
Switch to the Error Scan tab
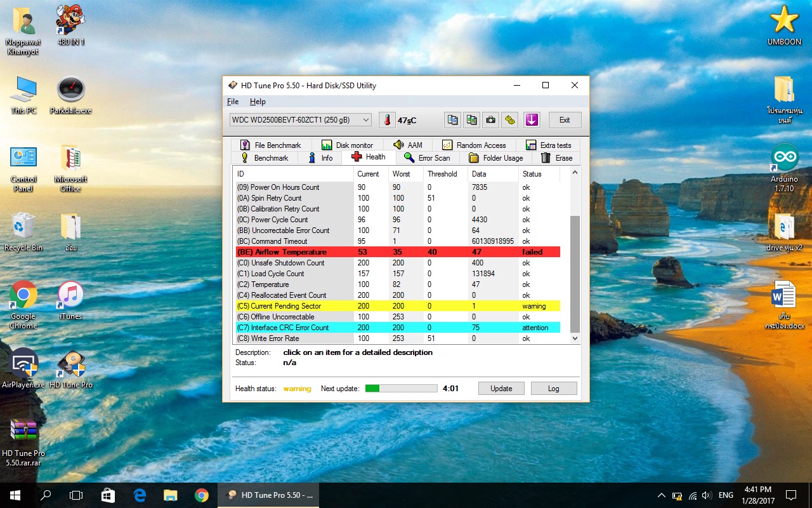pyautogui.click(x=427, y=158)
